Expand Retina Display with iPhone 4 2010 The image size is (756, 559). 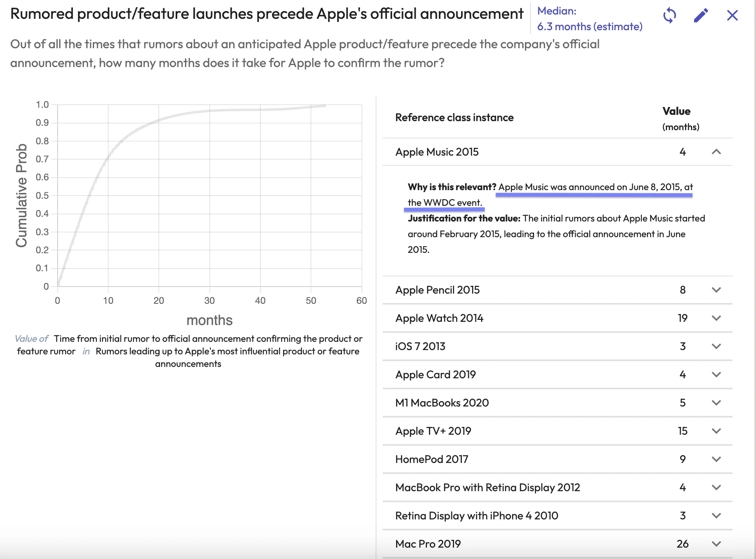tap(716, 515)
